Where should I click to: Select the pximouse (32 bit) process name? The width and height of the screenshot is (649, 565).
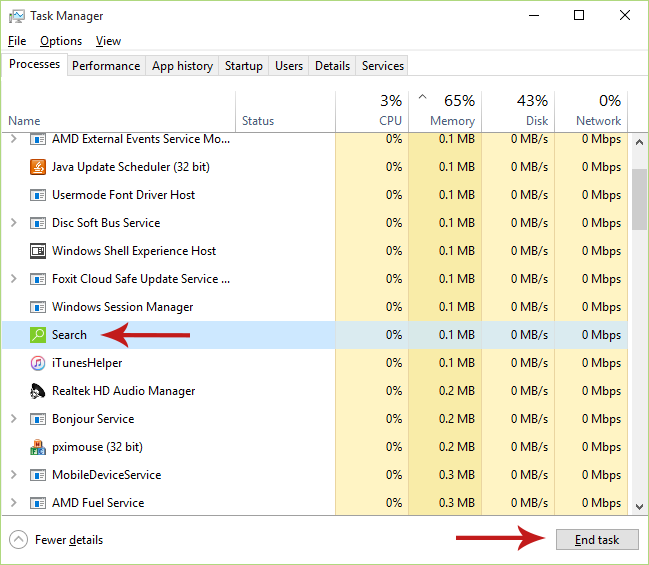[x=97, y=447]
